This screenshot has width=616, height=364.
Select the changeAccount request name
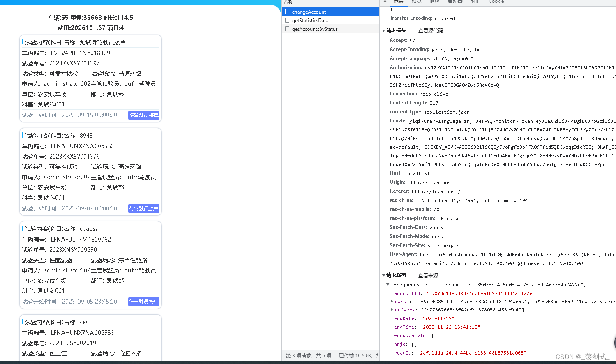point(309,12)
